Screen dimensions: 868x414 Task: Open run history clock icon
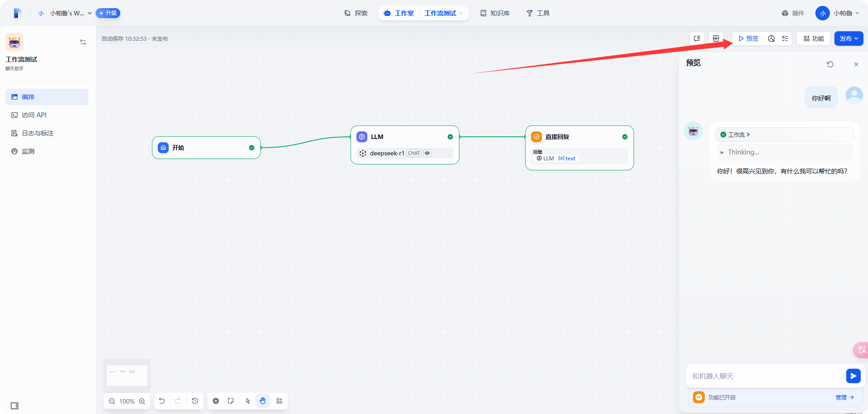pyautogui.click(x=771, y=39)
